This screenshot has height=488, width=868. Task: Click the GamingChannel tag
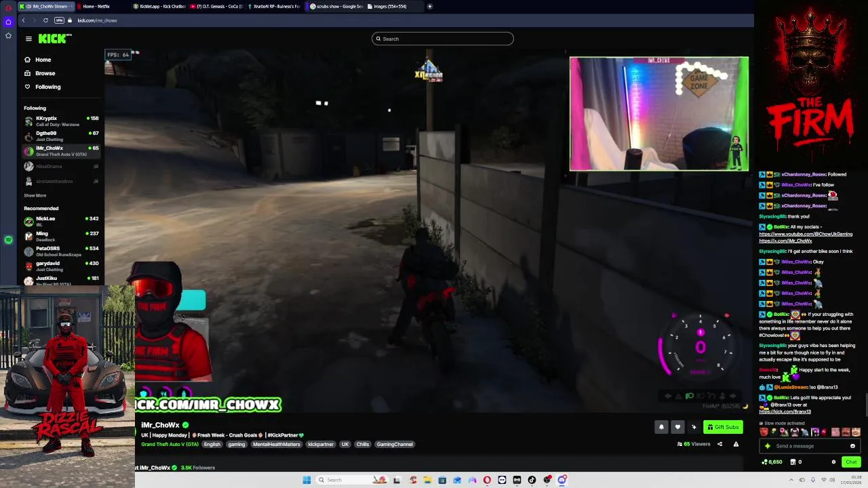395,444
